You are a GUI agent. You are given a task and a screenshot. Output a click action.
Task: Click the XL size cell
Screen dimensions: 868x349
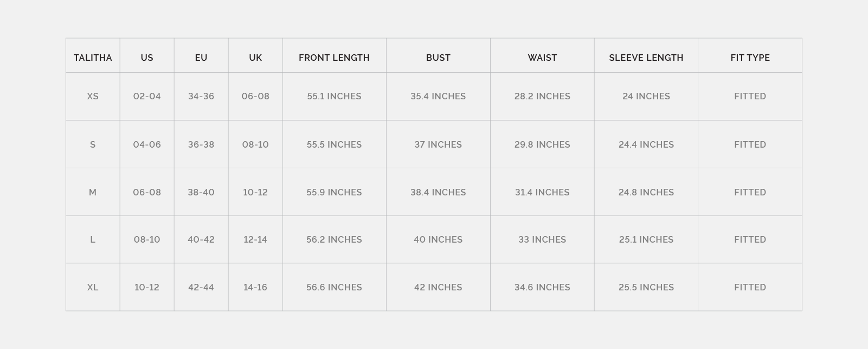click(x=93, y=287)
